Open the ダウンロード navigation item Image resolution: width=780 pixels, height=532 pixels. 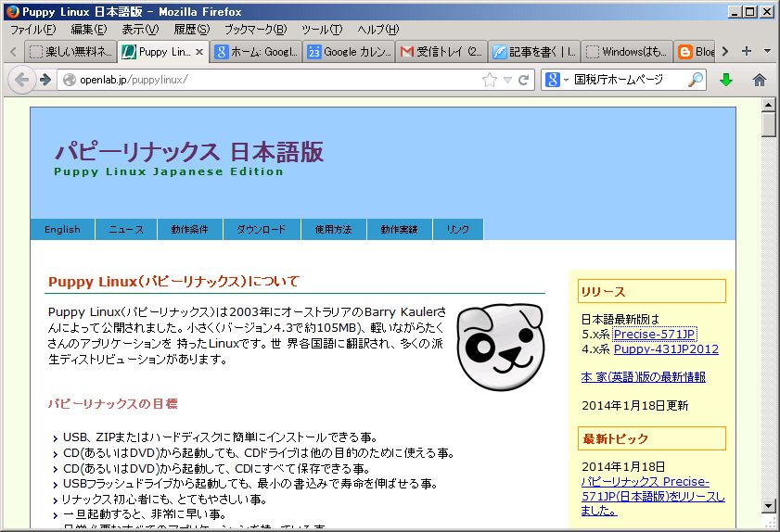click(x=262, y=229)
